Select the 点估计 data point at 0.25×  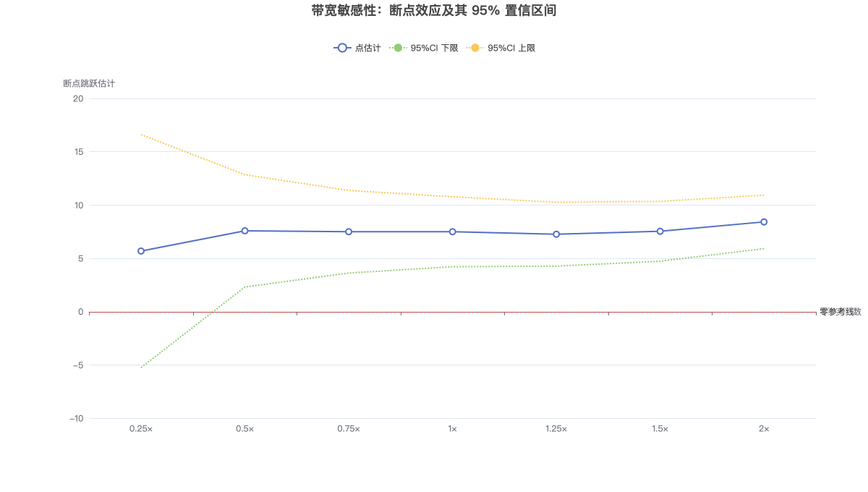141,251
